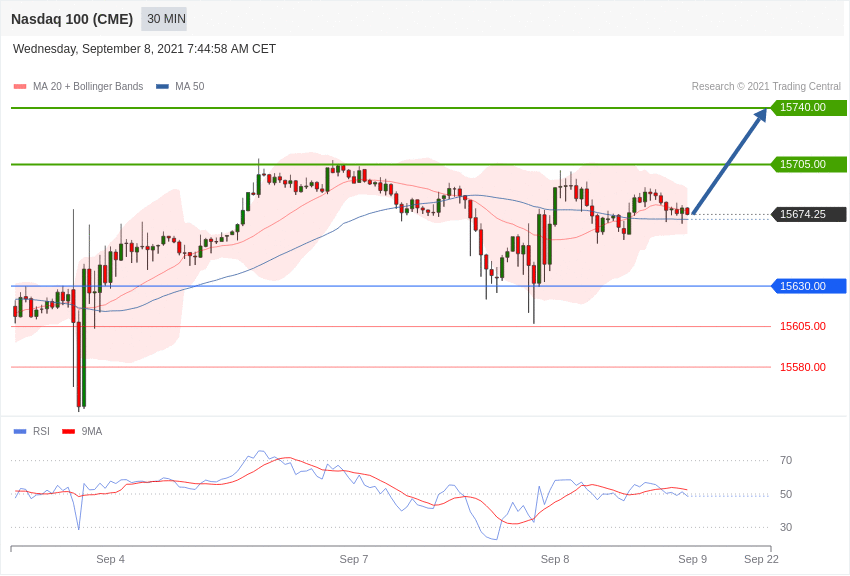Click the 15605.00 support level label
The image size is (850, 576).
pyautogui.click(x=803, y=326)
